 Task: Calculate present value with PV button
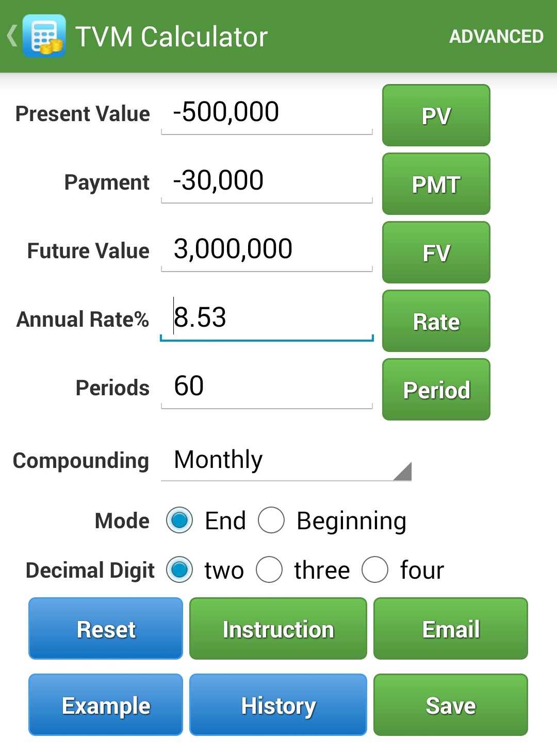[436, 115]
